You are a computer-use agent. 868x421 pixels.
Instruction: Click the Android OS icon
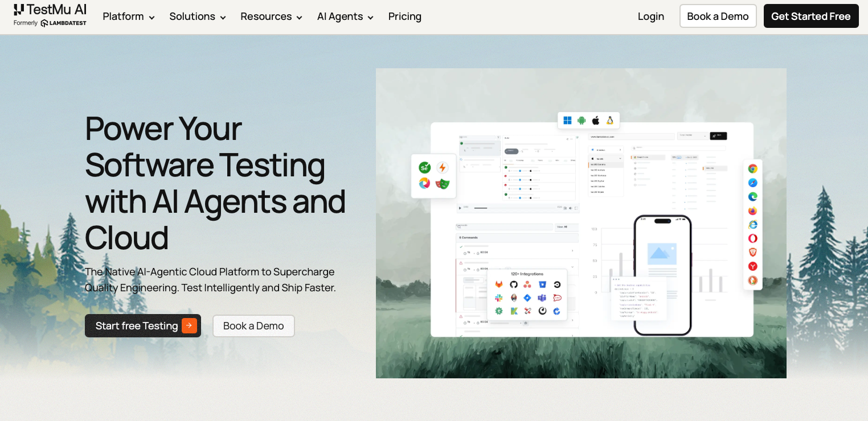tap(582, 120)
